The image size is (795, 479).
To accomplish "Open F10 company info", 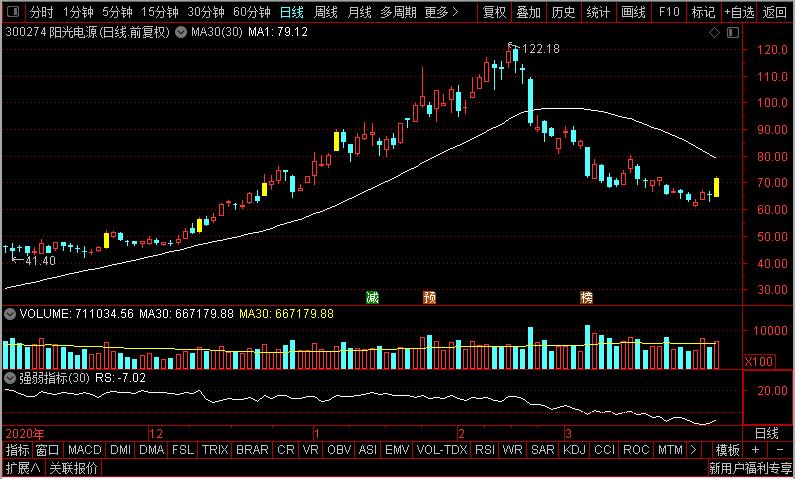I will click(668, 12).
